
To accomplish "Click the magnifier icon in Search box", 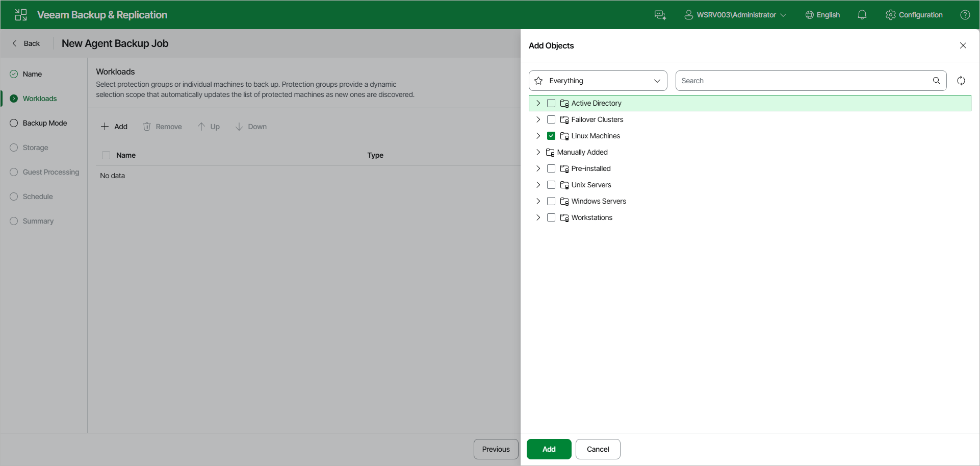I will point(937,81).
